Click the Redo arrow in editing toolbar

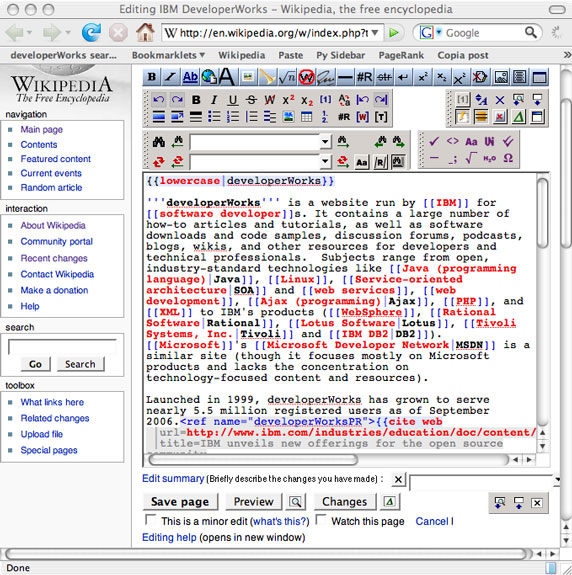[177, 99]
